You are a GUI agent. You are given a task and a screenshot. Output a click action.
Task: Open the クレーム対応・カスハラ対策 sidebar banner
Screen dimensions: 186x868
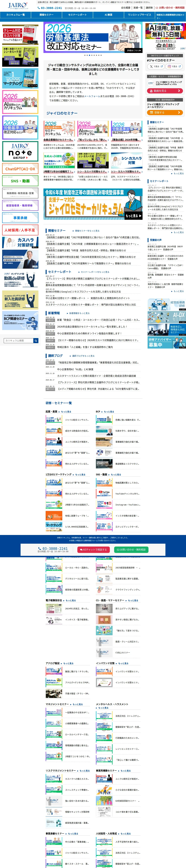point(20,35)
